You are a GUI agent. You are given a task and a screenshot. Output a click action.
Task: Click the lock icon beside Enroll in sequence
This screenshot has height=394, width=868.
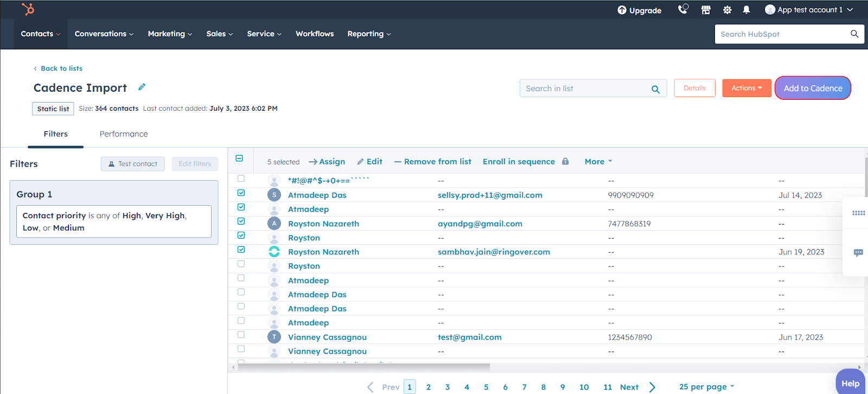click(x=565, y=161)
